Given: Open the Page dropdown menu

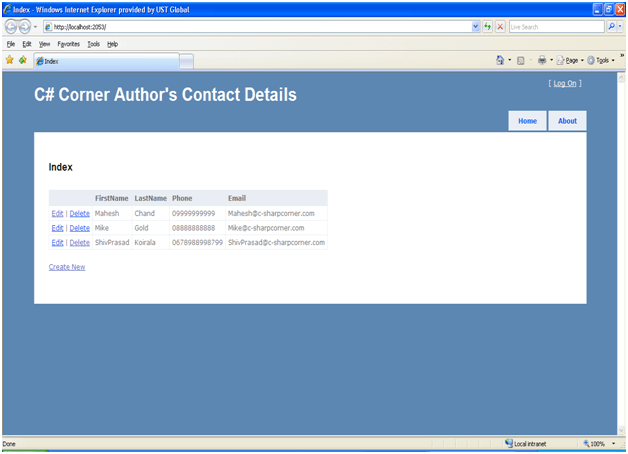Looking at the screenshot, I should 569,60.
